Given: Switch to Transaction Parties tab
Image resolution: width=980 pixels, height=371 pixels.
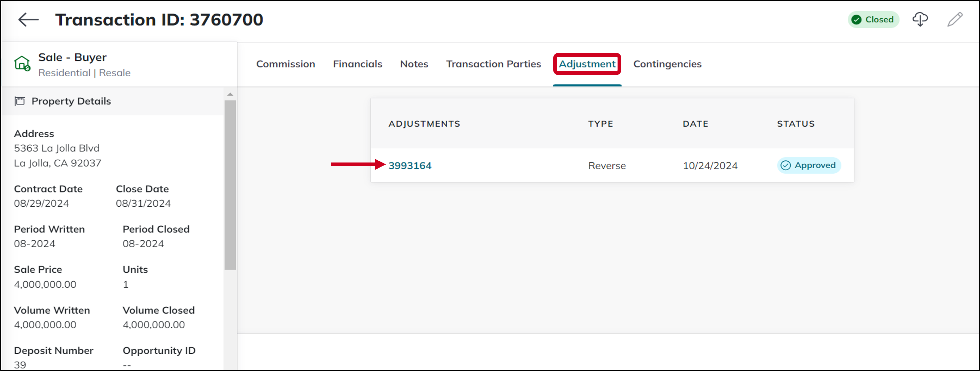Looking at the screenshot, I should (x=493, y=64).
